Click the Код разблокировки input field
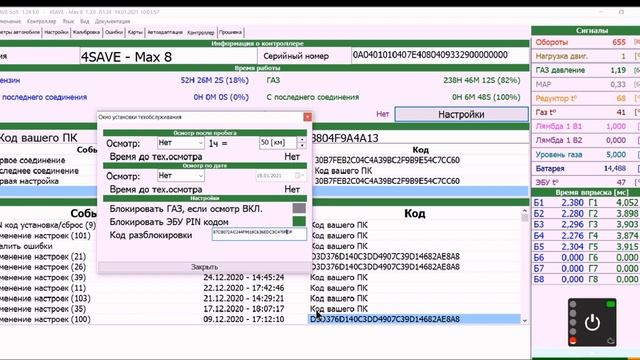Image resolution: width=640 pixels, height=360 pixels. click(x=259, y=234)
